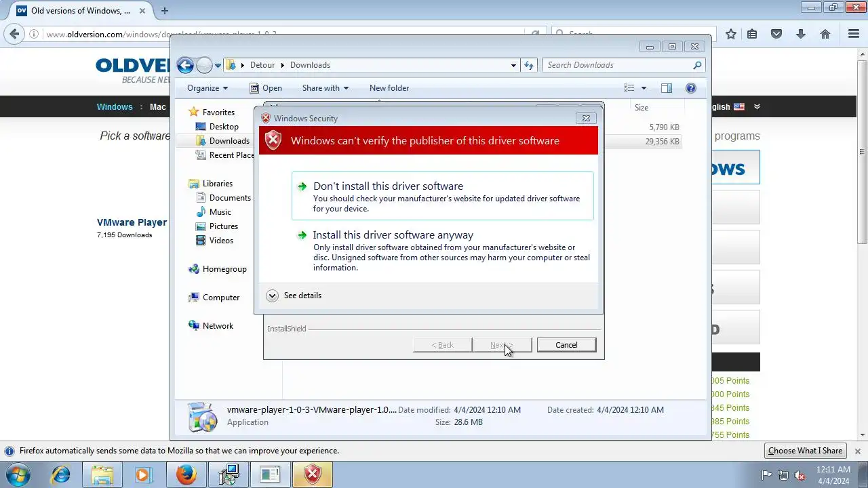Image resolution: width=868 pixels, height=488 pixels.
Task: Select Libraries in the navigation pane
Action: click(210, 184)
